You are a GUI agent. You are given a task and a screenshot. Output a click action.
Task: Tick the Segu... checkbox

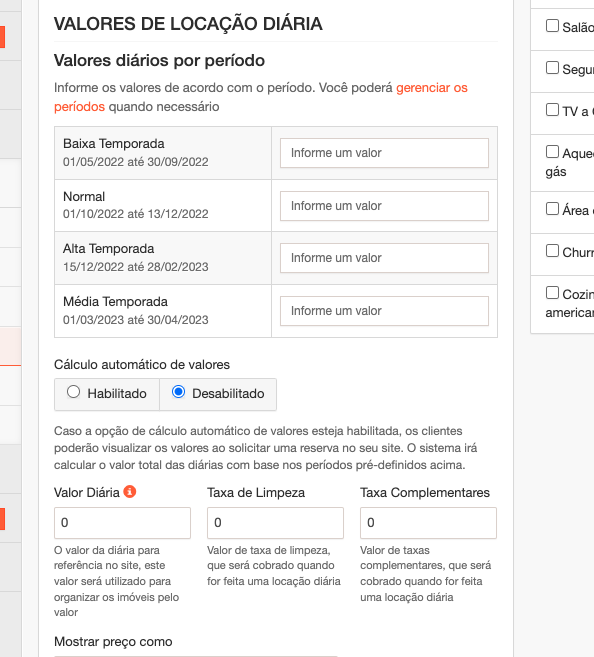[x=552, y=68]
